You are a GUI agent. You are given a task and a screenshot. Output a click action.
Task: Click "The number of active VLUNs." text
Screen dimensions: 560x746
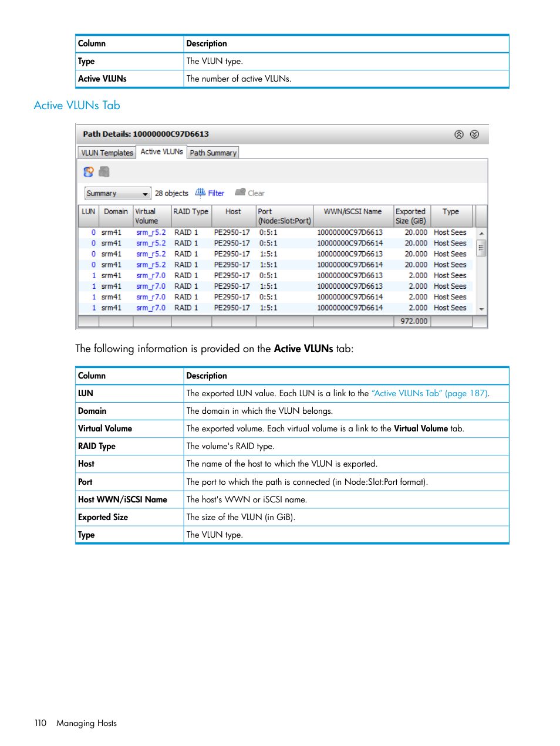pyautogui.click(x=239, y=79)
